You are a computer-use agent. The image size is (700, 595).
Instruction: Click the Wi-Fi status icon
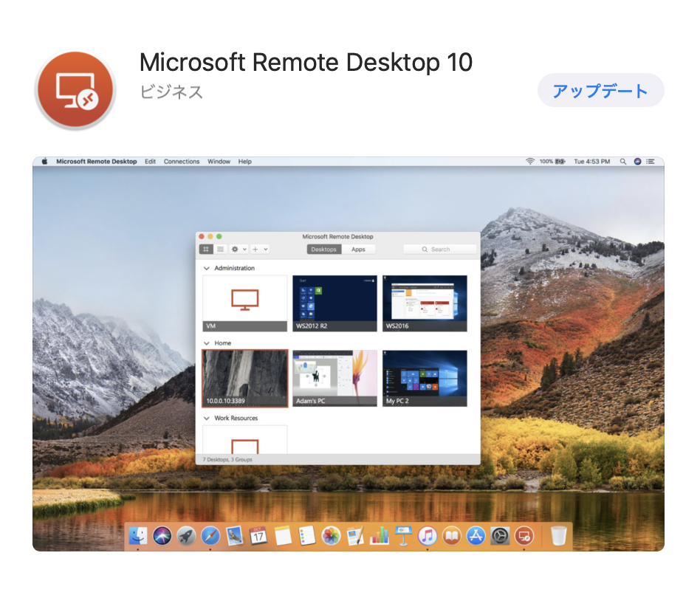click(x=530, y=162)
